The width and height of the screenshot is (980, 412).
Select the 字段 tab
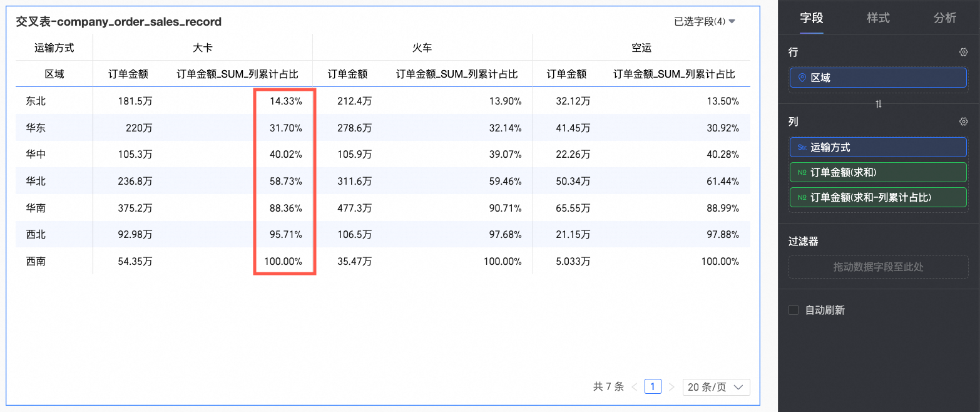pos(812,18)
